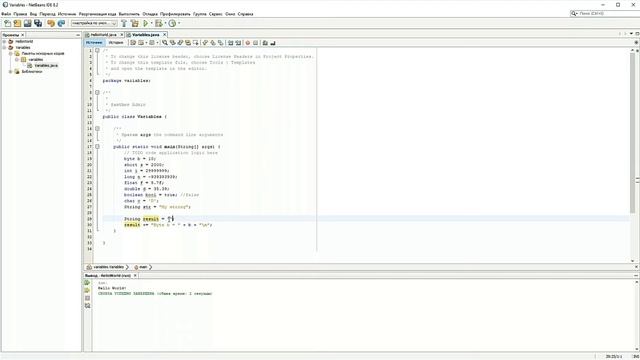Open the Профилировать menu
The image size is (640, 360).
click(175, 14)
